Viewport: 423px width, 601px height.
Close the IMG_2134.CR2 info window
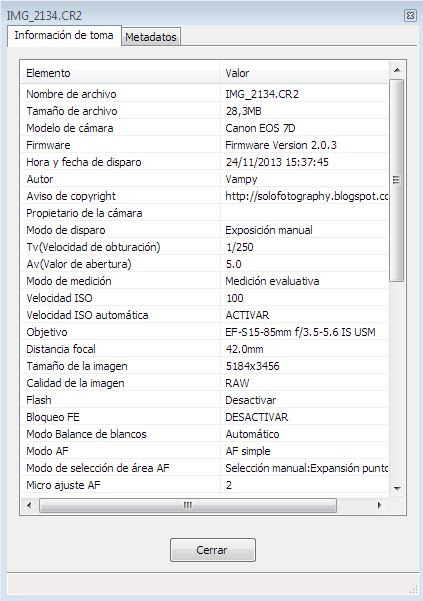coord(410,15)
